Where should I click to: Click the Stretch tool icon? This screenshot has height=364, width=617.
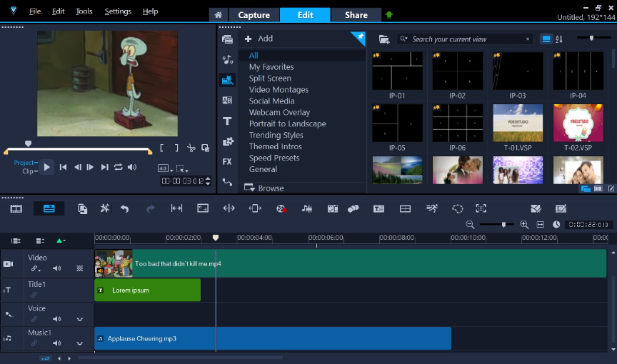pos(203,208)
